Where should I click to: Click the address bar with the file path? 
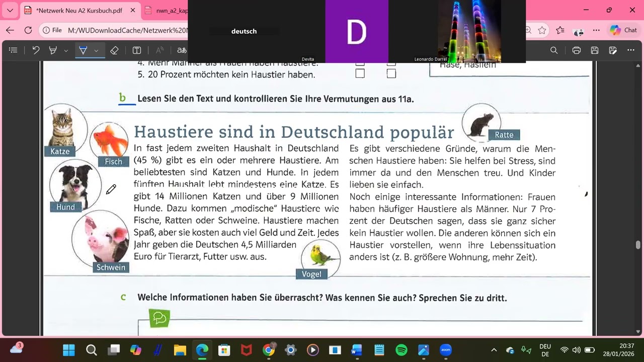[x=127, y=30]
